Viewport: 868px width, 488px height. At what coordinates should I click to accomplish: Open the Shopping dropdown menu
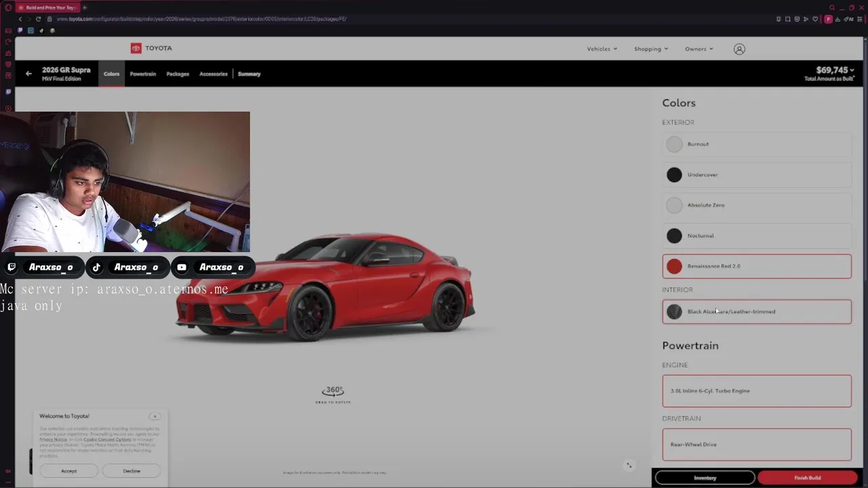[651, 49]
